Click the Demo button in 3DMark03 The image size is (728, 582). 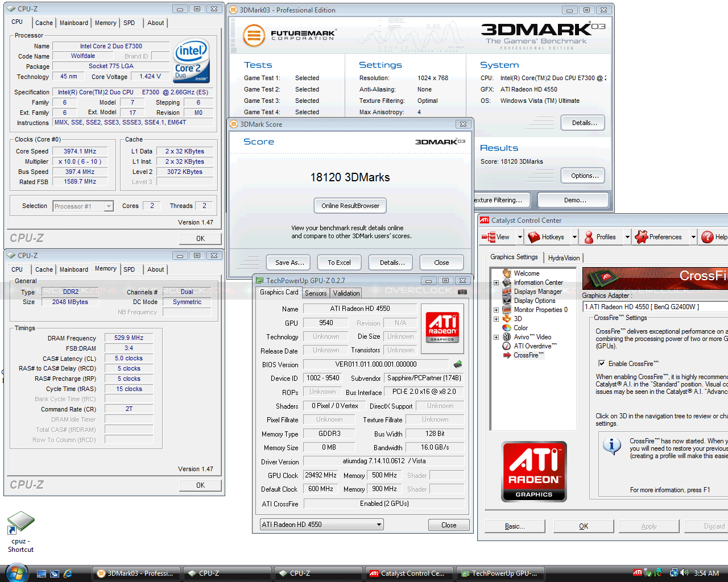(x=574, y=200)
